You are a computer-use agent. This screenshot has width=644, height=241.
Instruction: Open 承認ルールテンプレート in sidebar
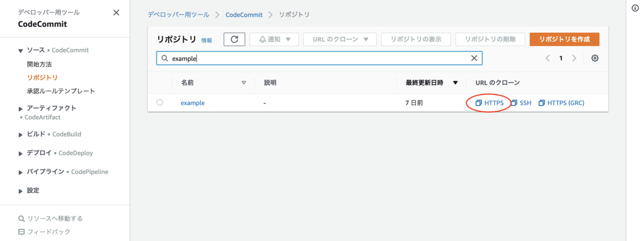(61, 91)
